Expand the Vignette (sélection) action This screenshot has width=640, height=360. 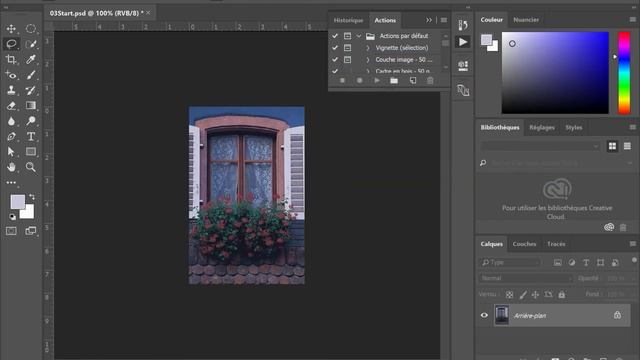coord(368,48)
